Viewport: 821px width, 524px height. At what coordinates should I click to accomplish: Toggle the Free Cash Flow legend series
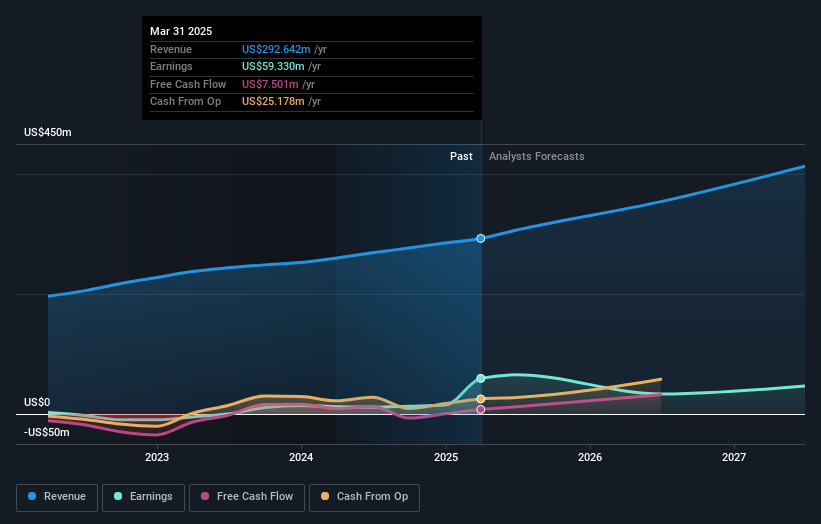coord(247,497)
